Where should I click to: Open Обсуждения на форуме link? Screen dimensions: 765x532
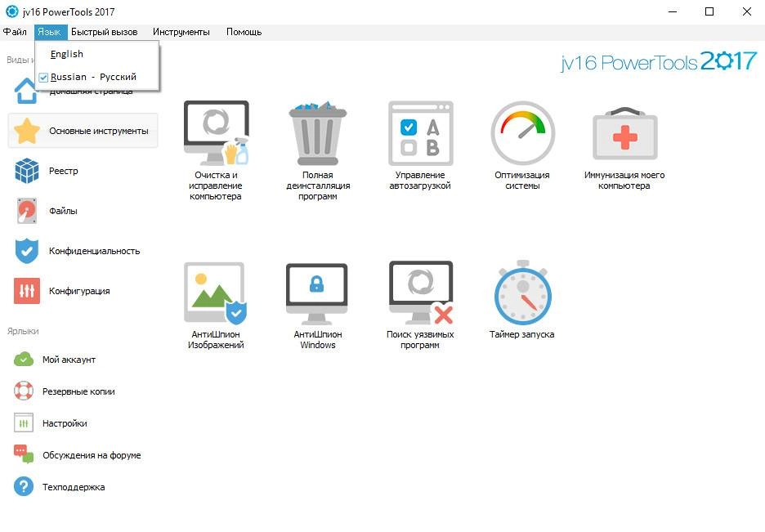tap(92, 455)
